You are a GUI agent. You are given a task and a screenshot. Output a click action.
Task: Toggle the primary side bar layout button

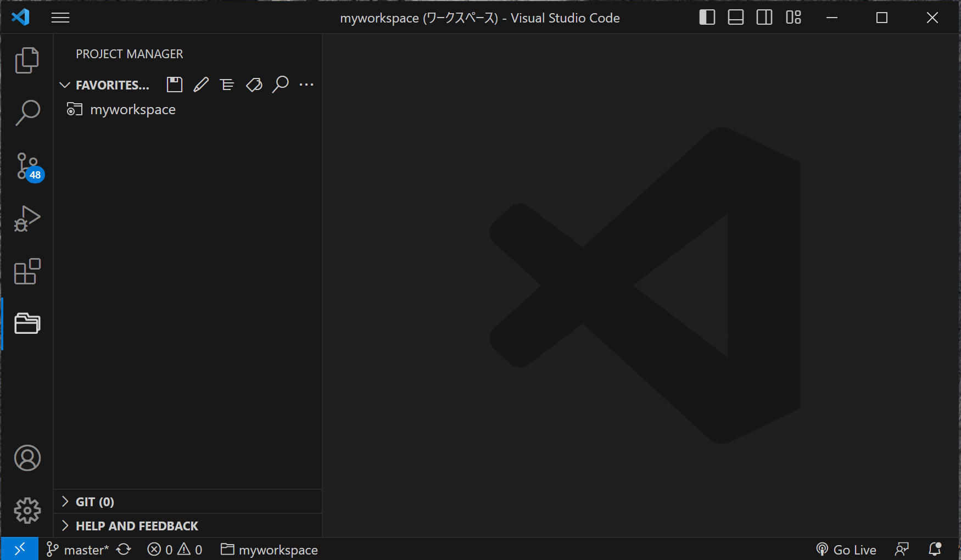(x=707, y=18)
